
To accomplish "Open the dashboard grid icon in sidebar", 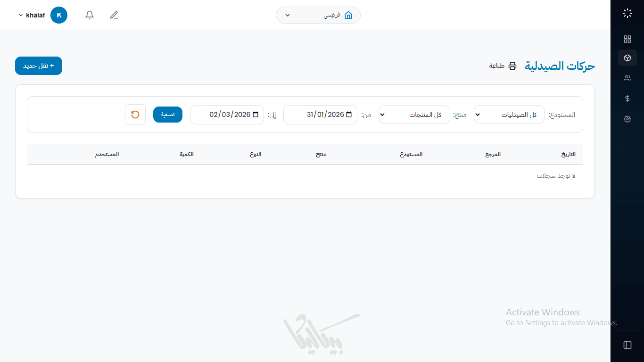I will click(627, 39).
